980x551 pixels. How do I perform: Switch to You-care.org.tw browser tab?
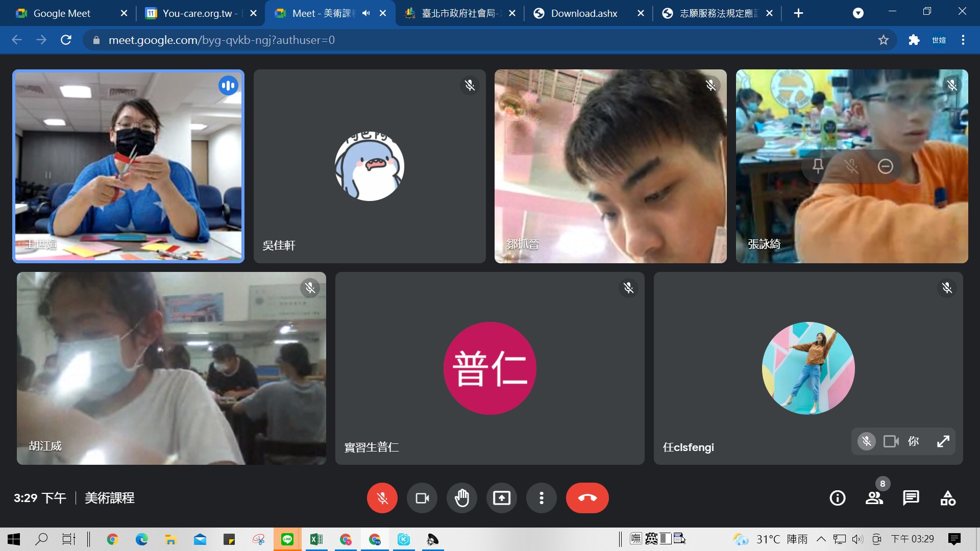click(199, 13)
